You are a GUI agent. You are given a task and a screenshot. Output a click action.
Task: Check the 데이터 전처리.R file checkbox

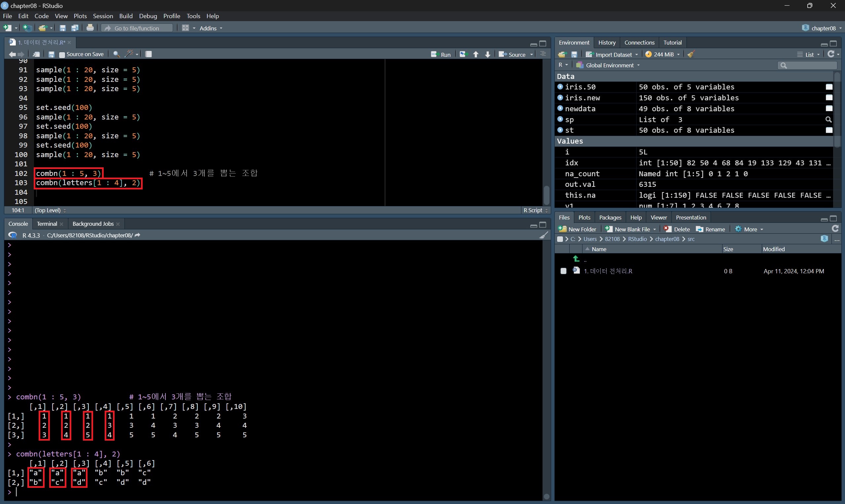pyautogui.click(x=563, y=271)
